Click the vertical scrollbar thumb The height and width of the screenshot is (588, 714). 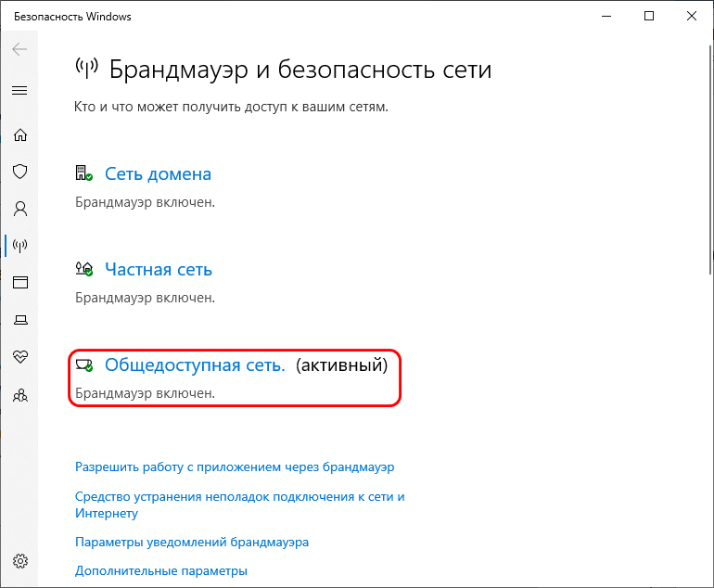pyautogui.click(x=711, y=160)
